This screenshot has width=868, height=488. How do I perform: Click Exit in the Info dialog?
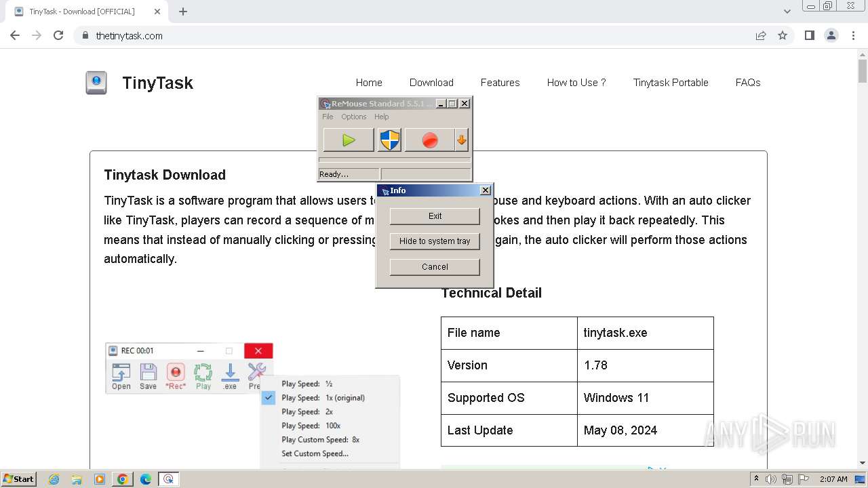[435, 216]
